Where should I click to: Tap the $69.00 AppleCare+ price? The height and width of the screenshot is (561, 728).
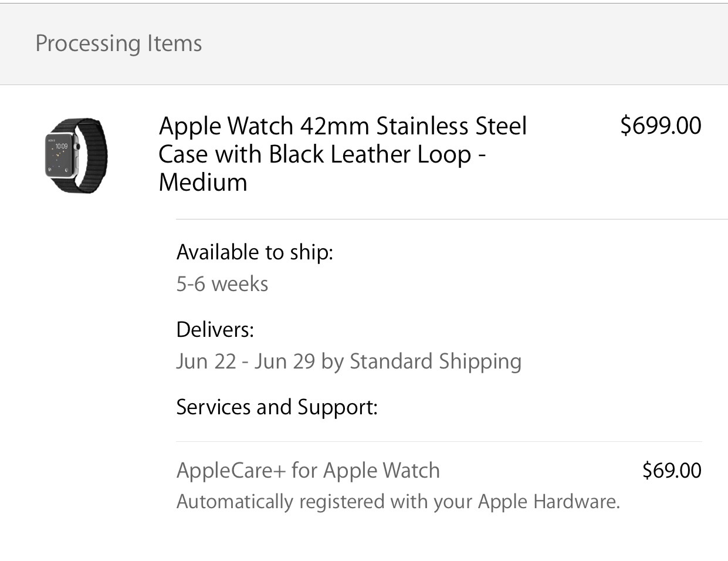pos(672,470)
